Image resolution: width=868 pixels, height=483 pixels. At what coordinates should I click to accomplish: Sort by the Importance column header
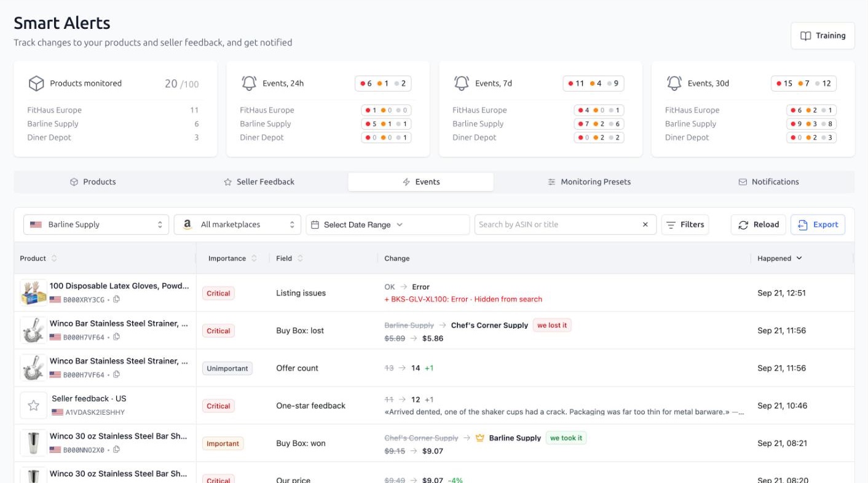tap(232, 259)
